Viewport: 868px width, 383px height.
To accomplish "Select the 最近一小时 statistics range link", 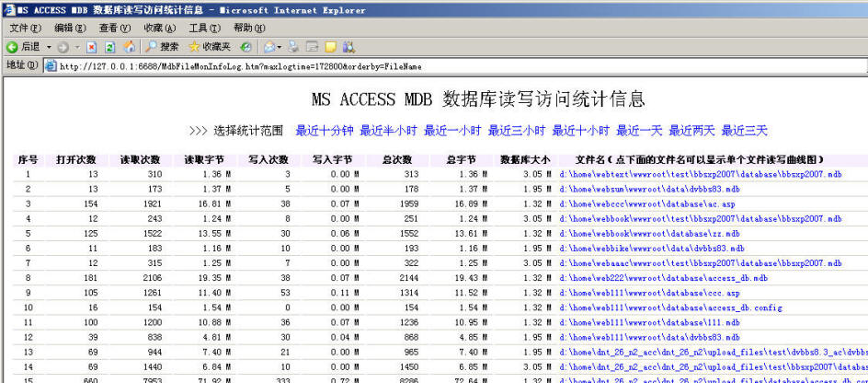I will tap(452, 131).
